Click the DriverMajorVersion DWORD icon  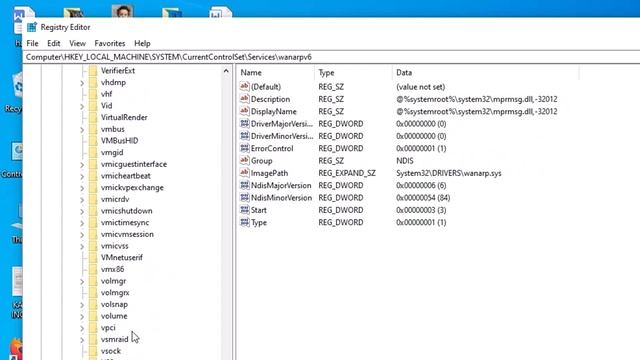(244, 123)
